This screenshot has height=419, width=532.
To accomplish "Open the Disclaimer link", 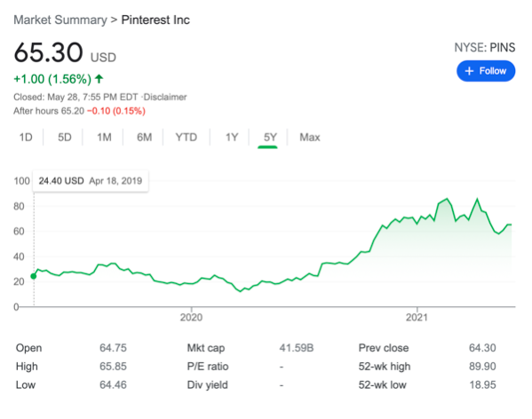I will pyautogui.click(x=165, y=98).
